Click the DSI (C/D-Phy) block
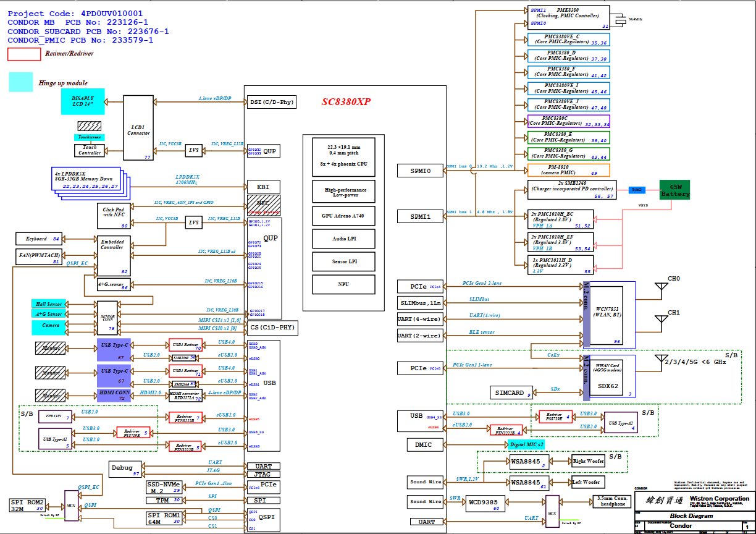 pyautogui.click(x=271, y=102)
